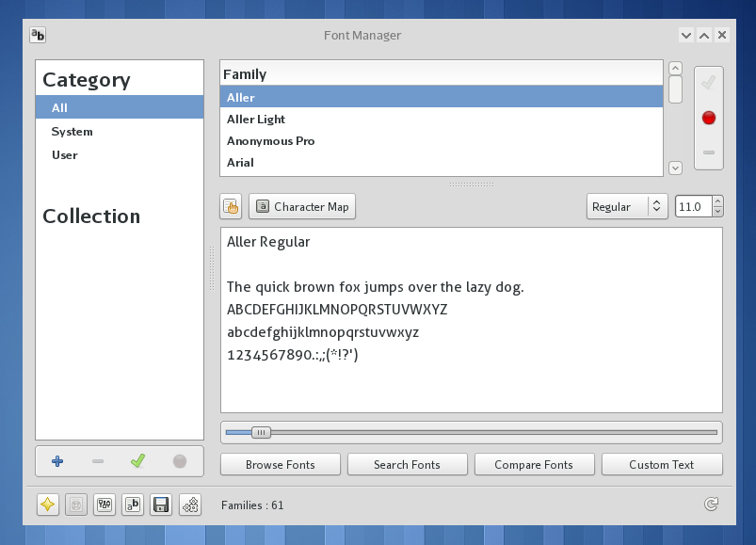Increase font size with the up stepper arrow
Viewport: 756px width, 545px height.
pyautogui.click(x=718, y=201)
